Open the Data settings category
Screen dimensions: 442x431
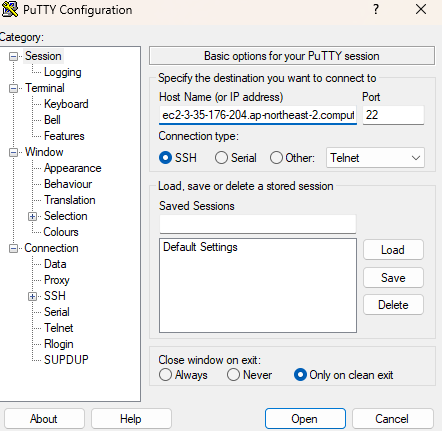point(55,264)
